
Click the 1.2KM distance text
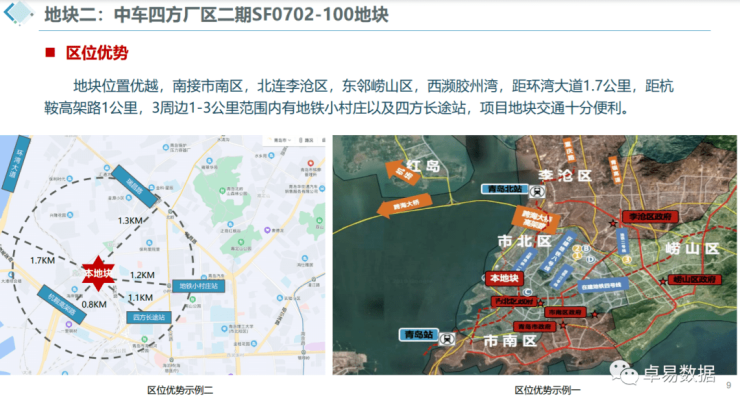point(142,275)
